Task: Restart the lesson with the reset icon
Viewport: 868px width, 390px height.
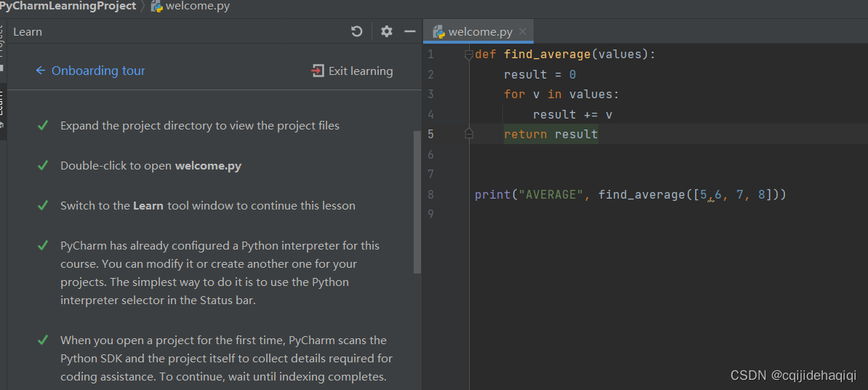Action: [357, 31]
